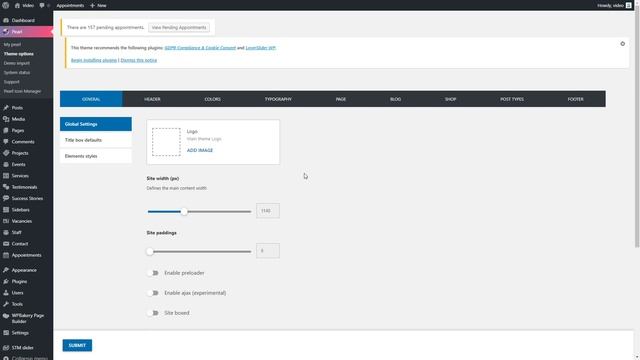Switch to the General tab
The width and height of the screenshot is (640, 360).
tap(91, 99)
